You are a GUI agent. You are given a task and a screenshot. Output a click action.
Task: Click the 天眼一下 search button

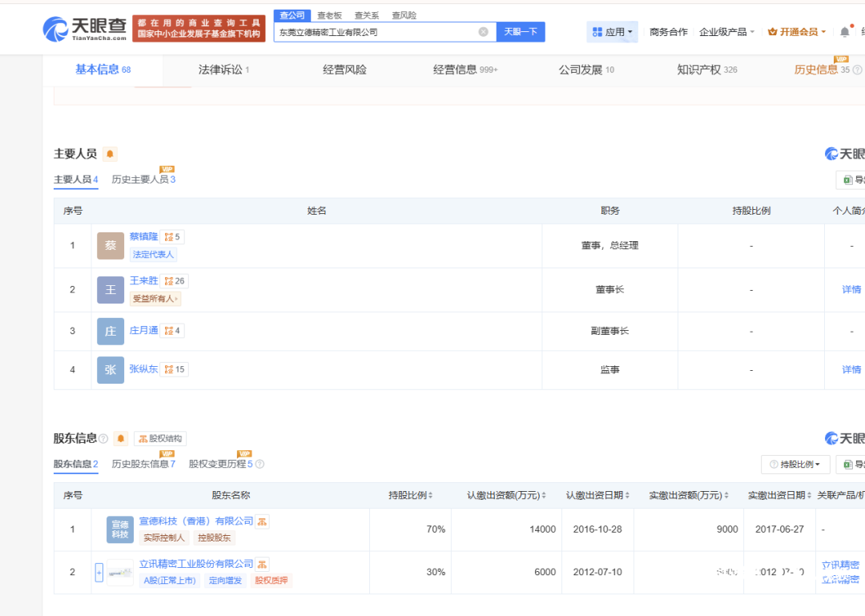[x=521, y=32]
